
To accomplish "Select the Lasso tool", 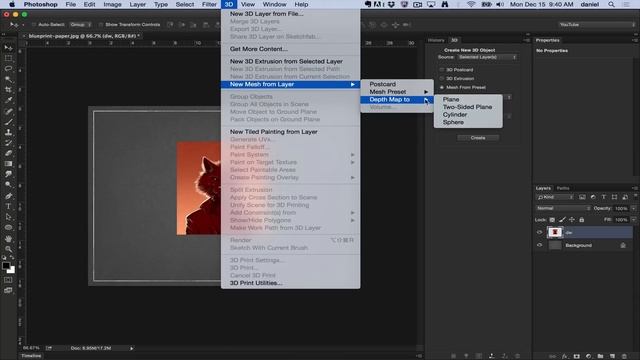I will pos(8,69).
